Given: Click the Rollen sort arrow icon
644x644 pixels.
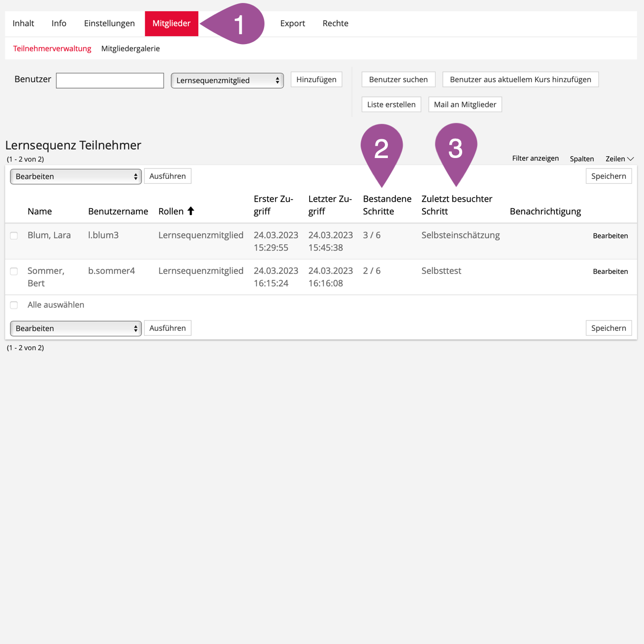Looking at the screenshot, I should pos(191,211).
